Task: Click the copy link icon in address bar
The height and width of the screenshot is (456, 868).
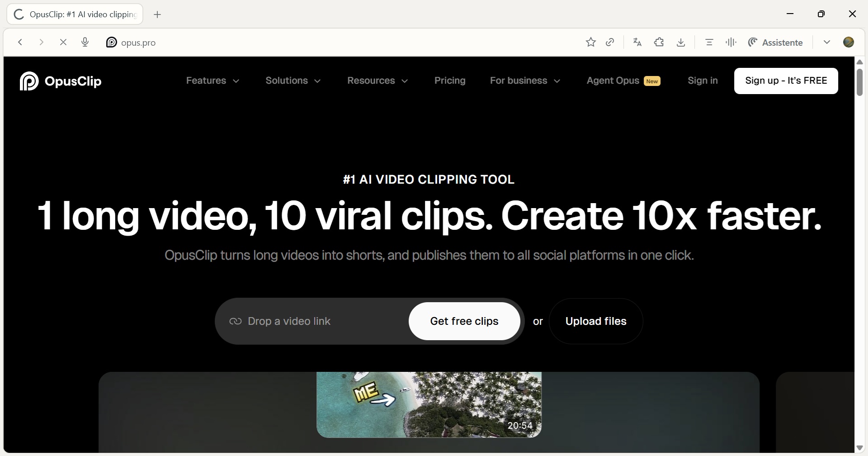Action: (610, 43)
